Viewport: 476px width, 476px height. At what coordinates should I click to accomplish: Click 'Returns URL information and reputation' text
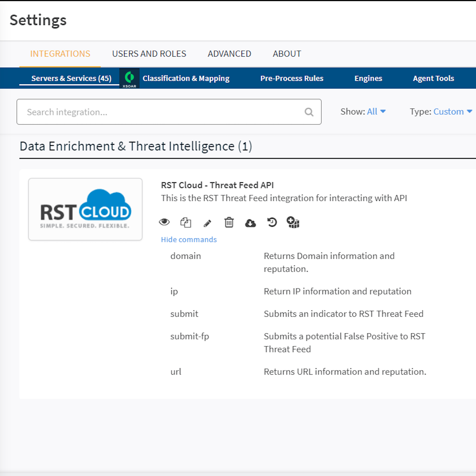pyautogui.click(x=345, y=372)
